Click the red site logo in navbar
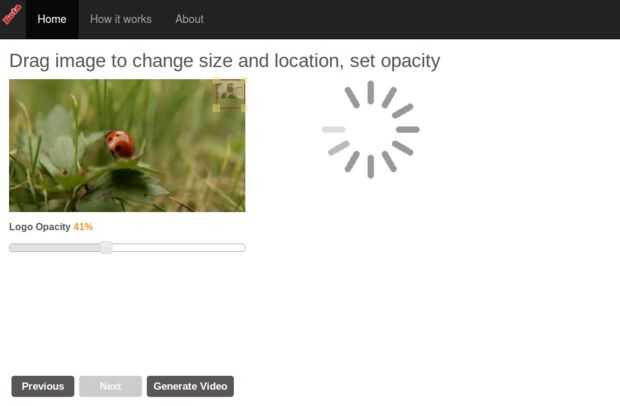This screenshot has width=620, height=406. tap(12, 13)
